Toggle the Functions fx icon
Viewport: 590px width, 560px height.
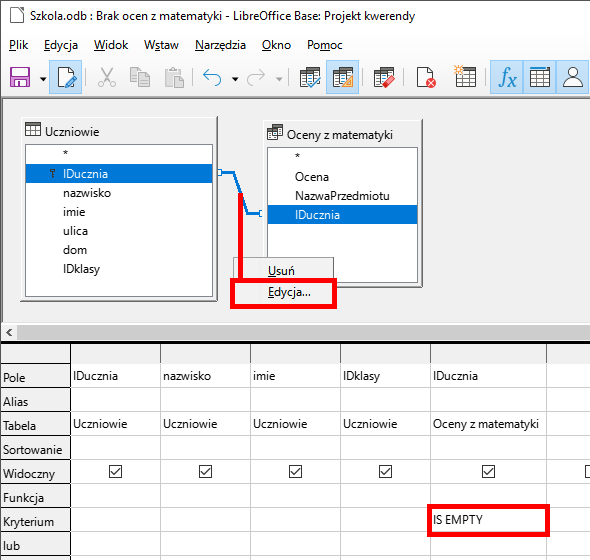(x=506, y=77)
